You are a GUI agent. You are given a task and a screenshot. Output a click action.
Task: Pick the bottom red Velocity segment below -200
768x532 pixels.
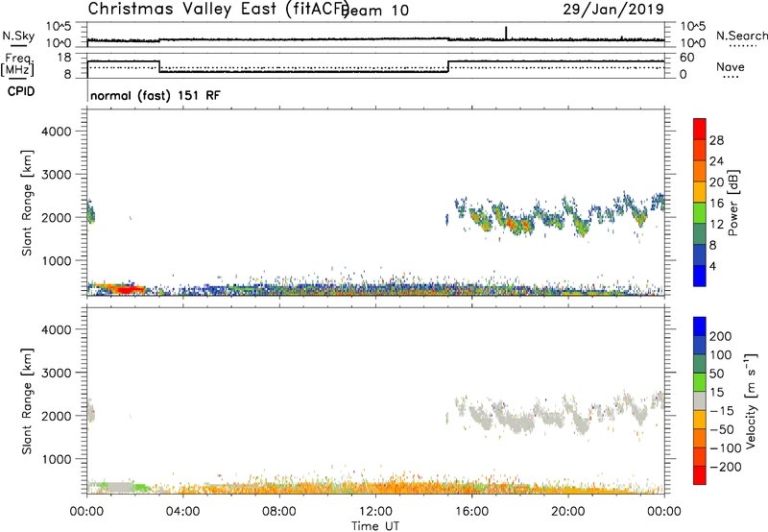coord(700,475)
